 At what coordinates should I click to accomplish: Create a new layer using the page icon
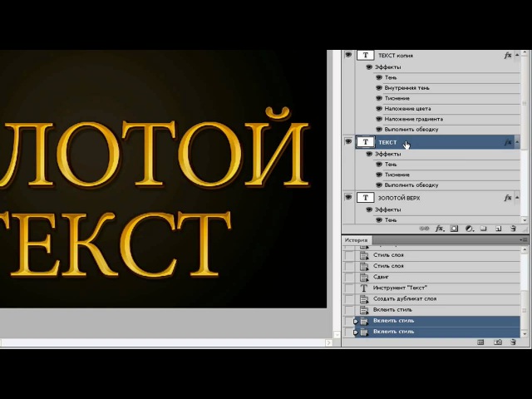click(498, 229)
